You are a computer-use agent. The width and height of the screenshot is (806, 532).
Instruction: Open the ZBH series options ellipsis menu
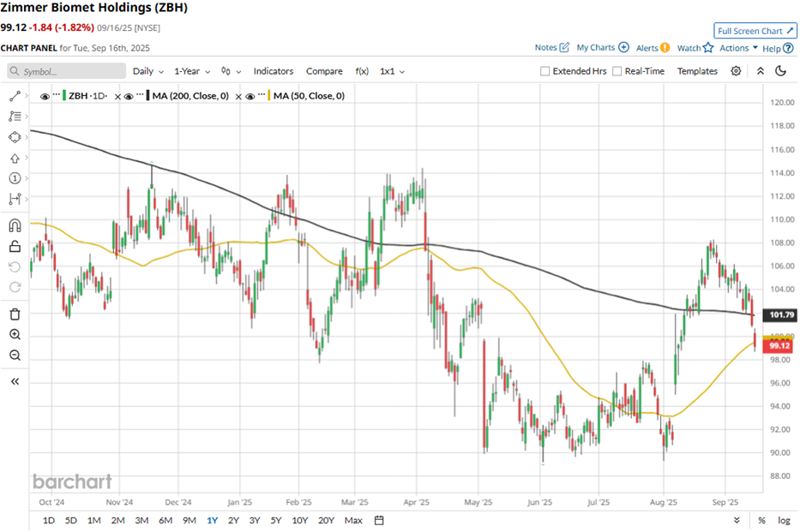pyautogui.click(x=56, y=94)
